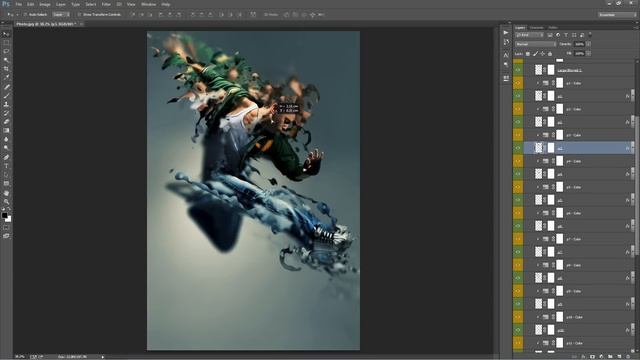
Task: Expand the p6 - Color group
Action: pyautogui.click(x=538, y=213)
